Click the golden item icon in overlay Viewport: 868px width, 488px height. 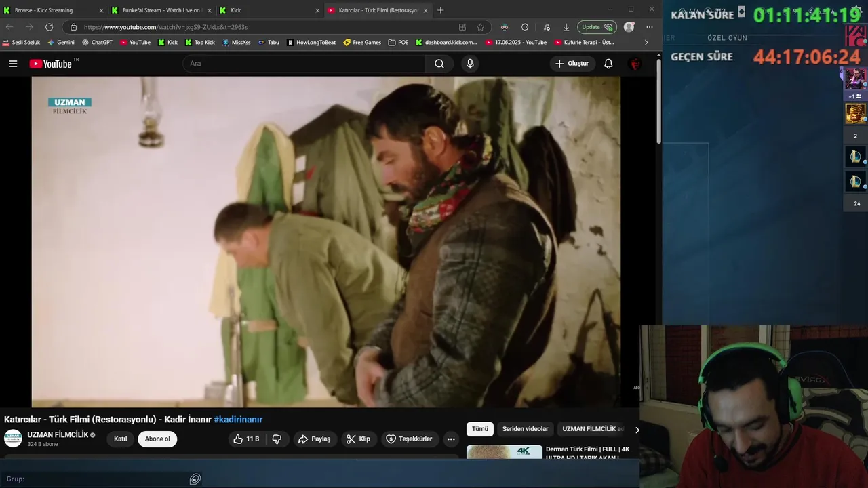click(x=854, y=113)
